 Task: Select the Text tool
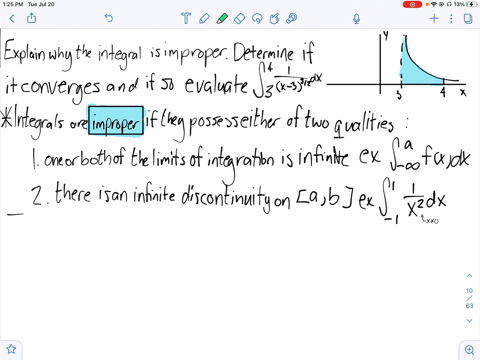coord(186,18)
